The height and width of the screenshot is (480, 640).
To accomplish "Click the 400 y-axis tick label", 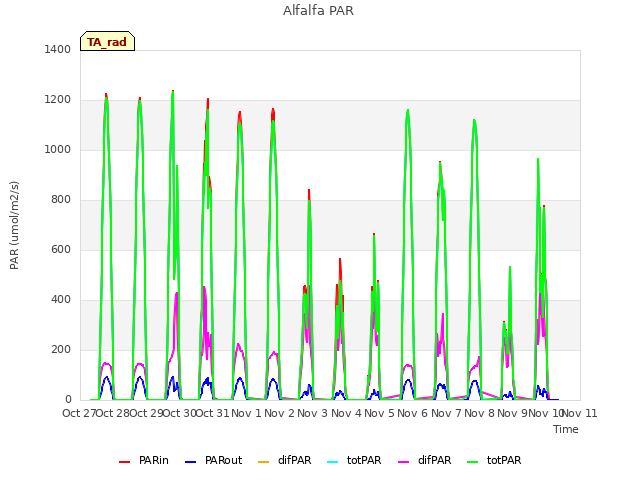I will pyautogui.click(x=61, y=300).
